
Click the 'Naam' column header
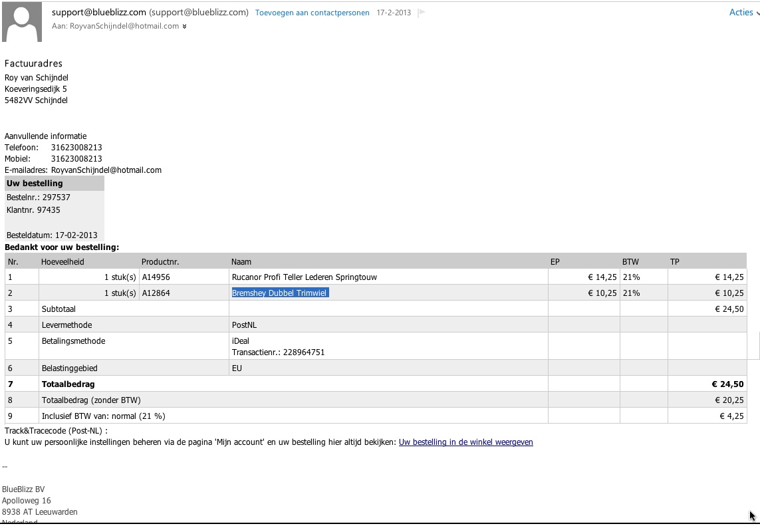[241, 262]
